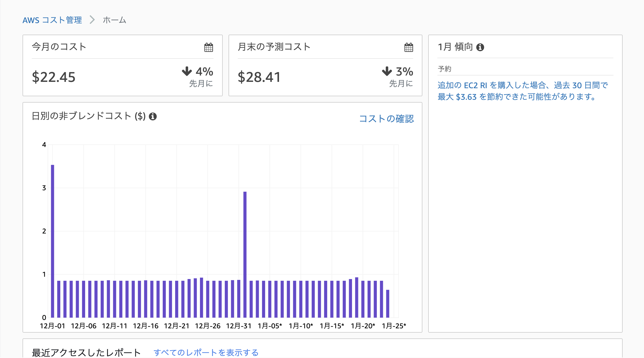Click the shortest last bar near 1月-25
The width and height of the screenshot is (644, 358).
pyautogui.click(x=388, y=304)
